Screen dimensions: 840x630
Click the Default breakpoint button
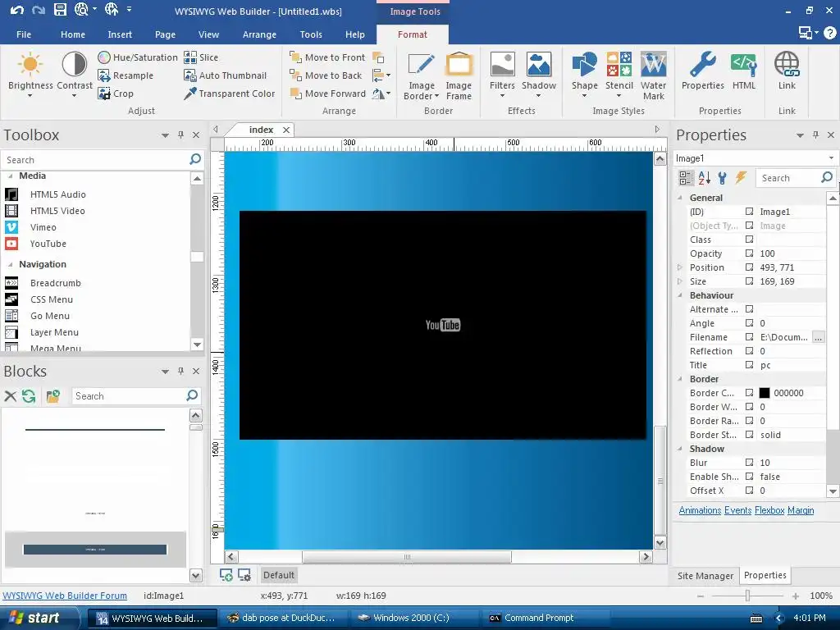point(279,575)
